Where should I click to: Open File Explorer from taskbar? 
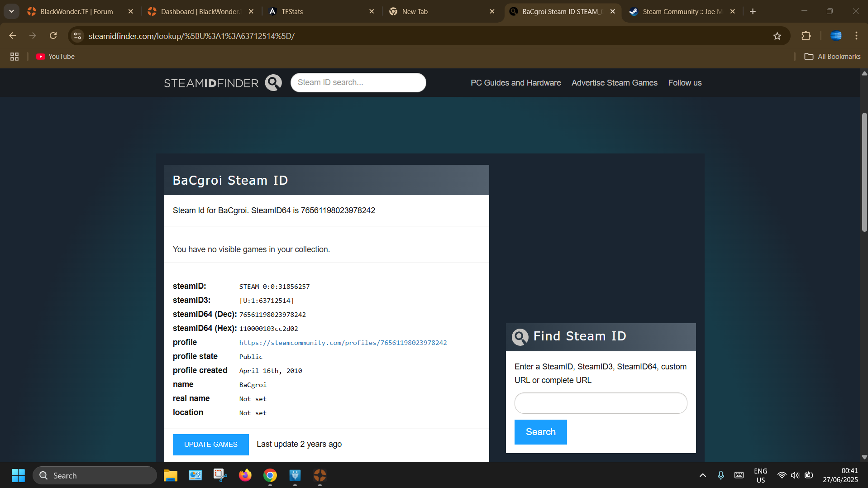point(170,475)
